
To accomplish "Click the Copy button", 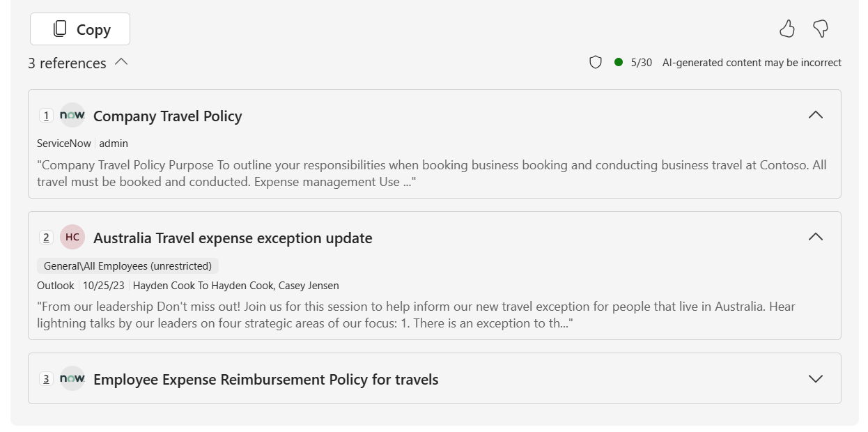I will pos(79,29).
